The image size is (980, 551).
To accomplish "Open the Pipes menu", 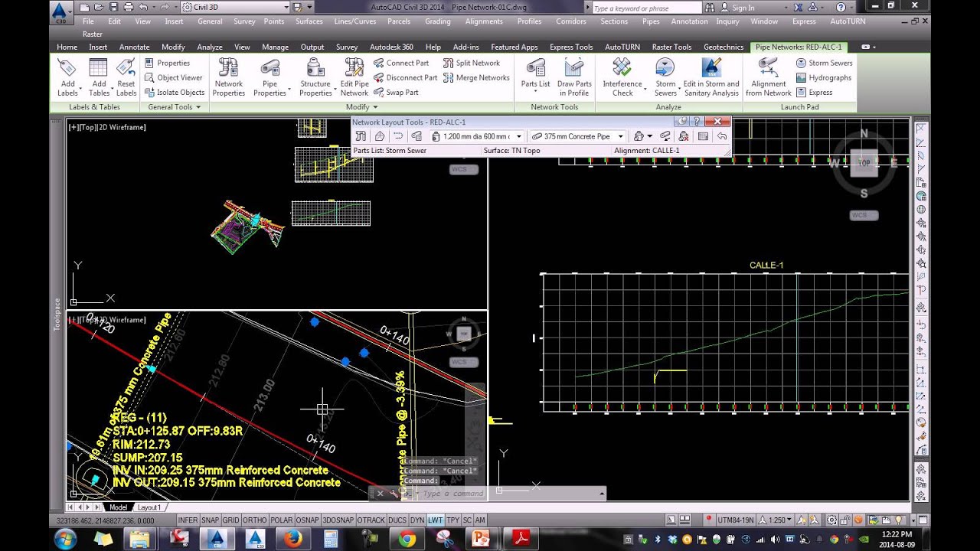I will tap(651, 21).
